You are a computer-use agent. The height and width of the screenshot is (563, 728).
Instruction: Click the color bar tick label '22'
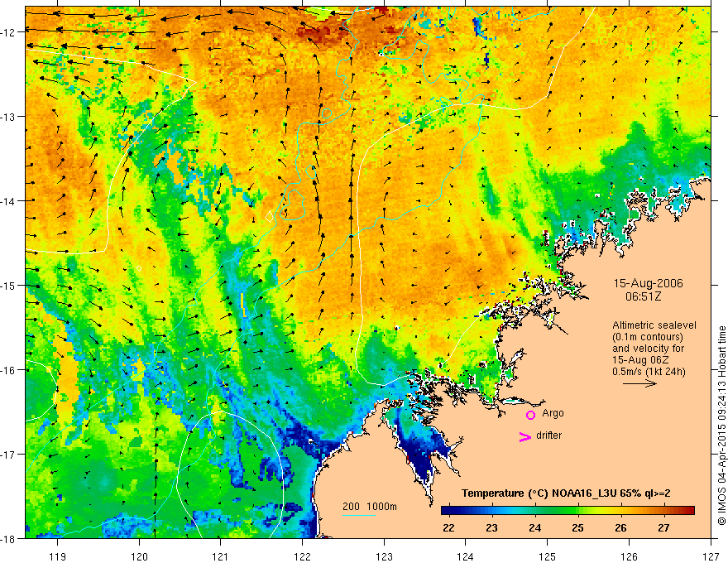448,527
